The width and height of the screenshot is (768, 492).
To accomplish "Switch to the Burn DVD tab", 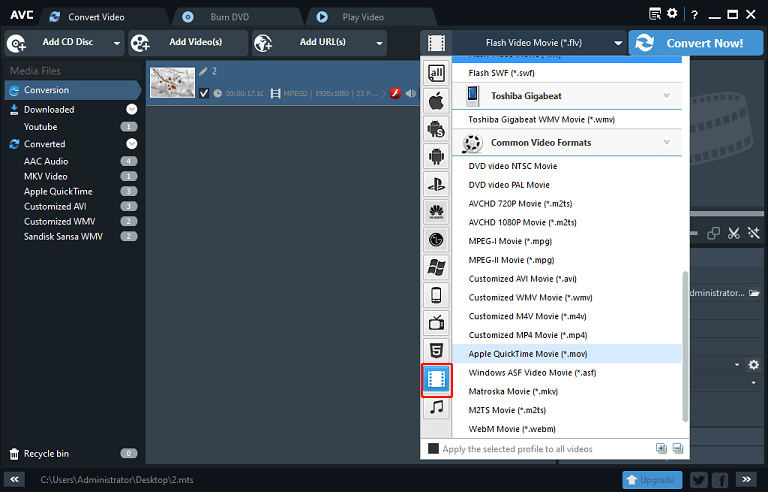I will click(230, 17).
